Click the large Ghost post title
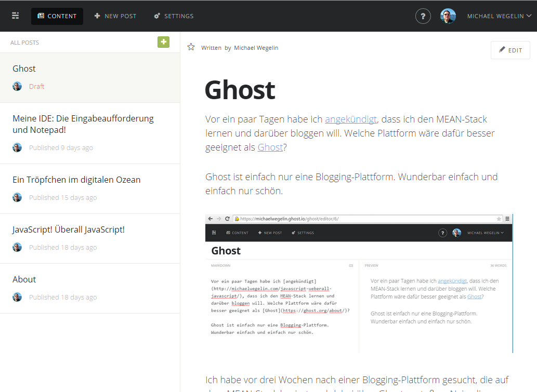This screenshot has width=537, height=392. (x=240, y=90)
